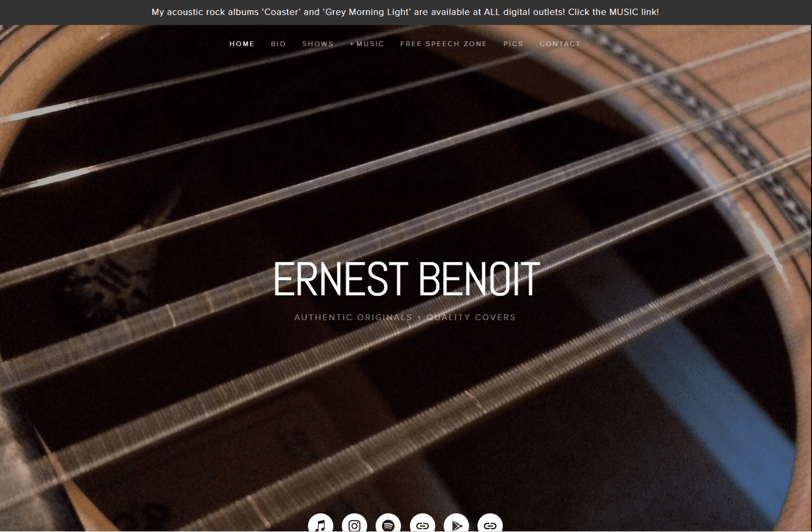Click the albums announcement banner text
This screenshot has height=532, width=812.
(405, 12)
